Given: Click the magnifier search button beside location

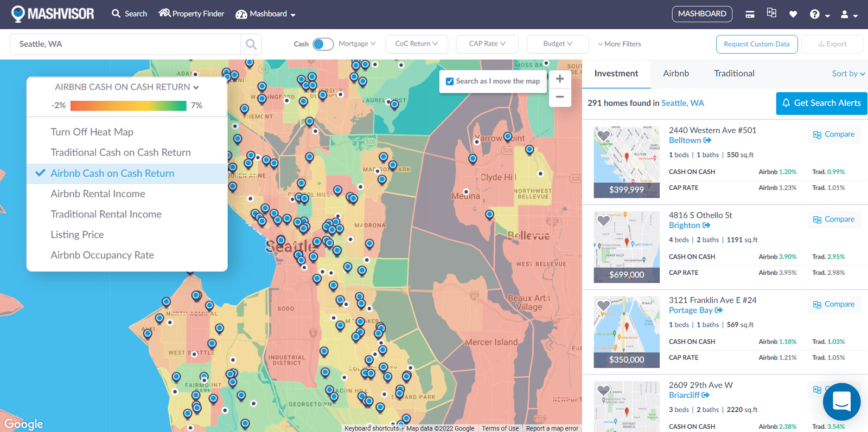Looking at the screenshot, I should [x=251, y=44].
